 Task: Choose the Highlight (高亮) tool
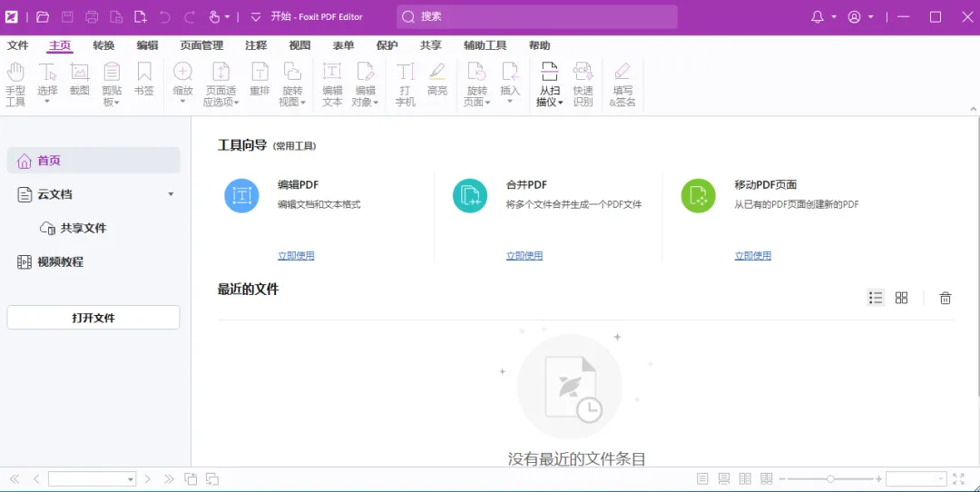pyautogui.click(x=437, y=79)
